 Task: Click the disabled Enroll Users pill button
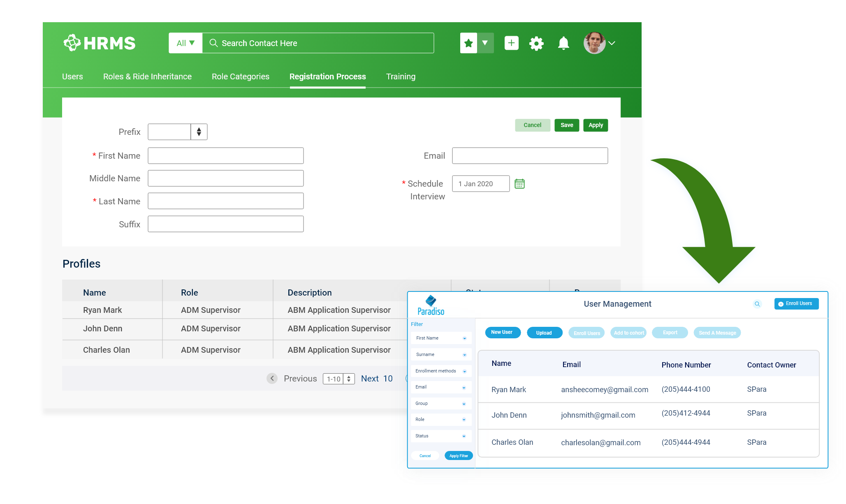point(586,333)
